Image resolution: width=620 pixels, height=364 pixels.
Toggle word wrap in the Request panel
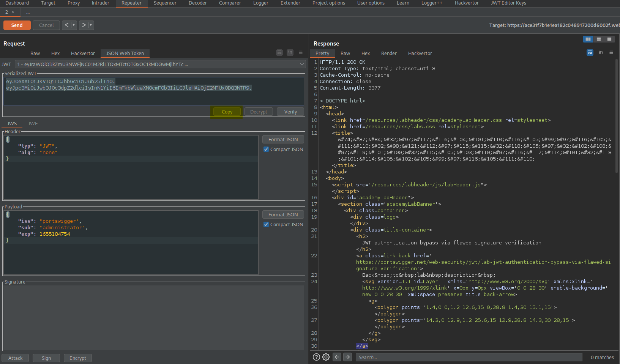[279, 52]
